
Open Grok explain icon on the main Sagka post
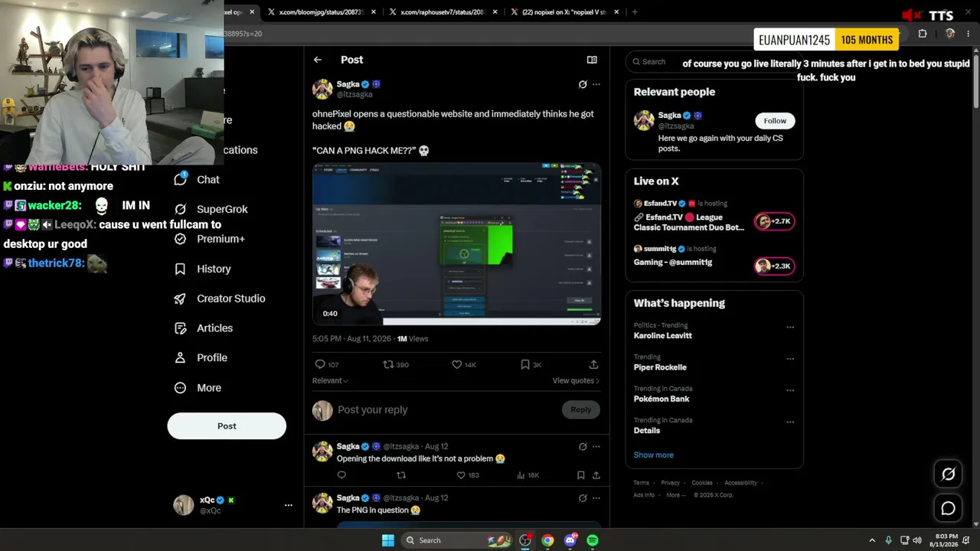point(583,84)
